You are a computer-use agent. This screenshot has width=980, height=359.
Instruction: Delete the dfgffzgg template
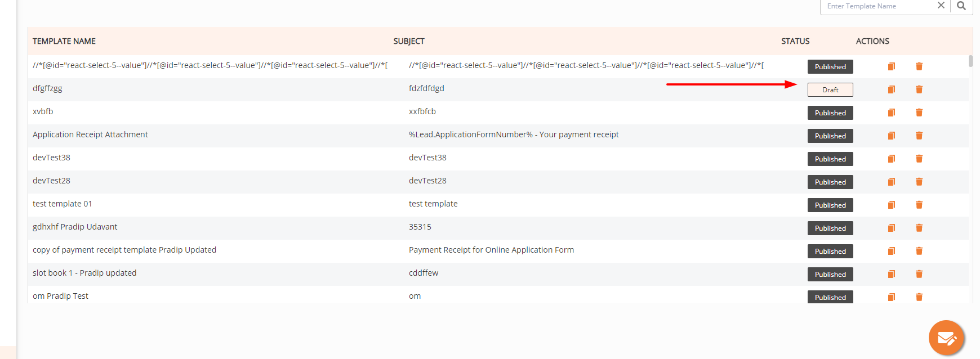pyautogui.click(x=919, y=89)
